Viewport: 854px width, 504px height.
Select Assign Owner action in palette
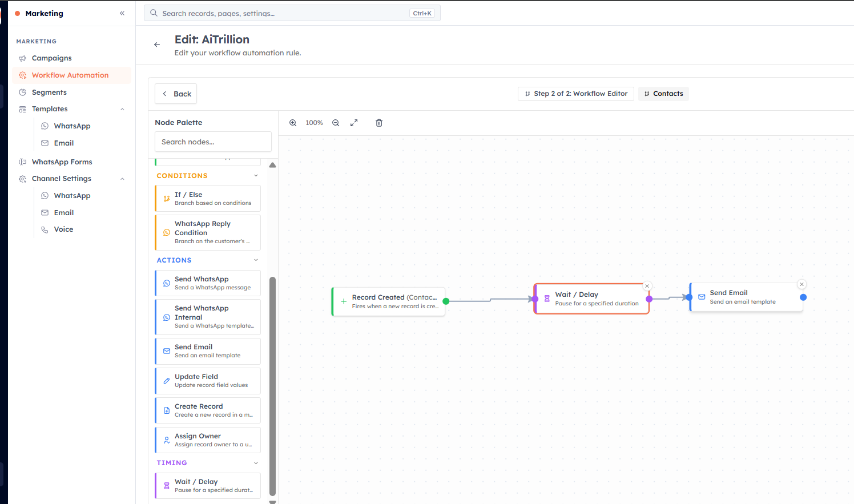point(208,440)
